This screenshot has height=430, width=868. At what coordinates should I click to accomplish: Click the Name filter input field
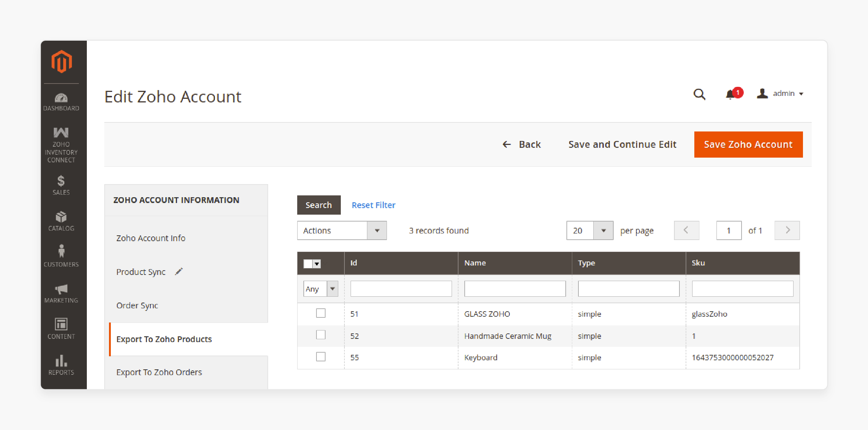[x=515, y=289]
